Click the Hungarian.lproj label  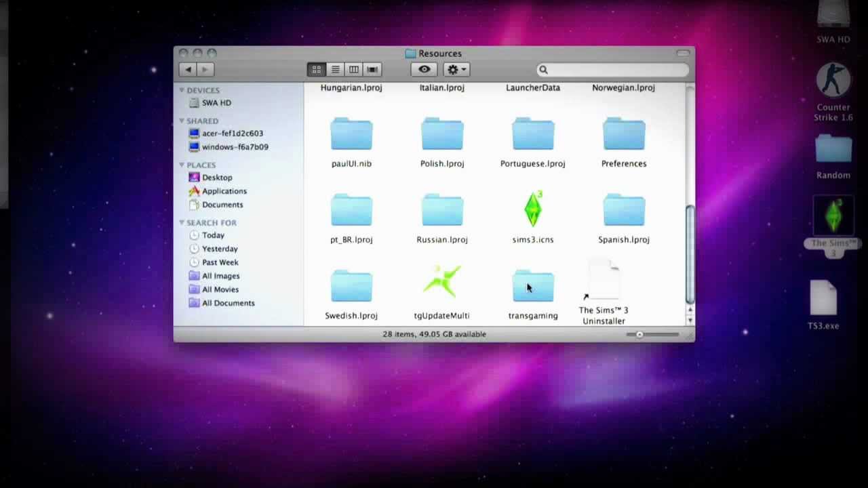pyautogui.click(x=351, y=87)
